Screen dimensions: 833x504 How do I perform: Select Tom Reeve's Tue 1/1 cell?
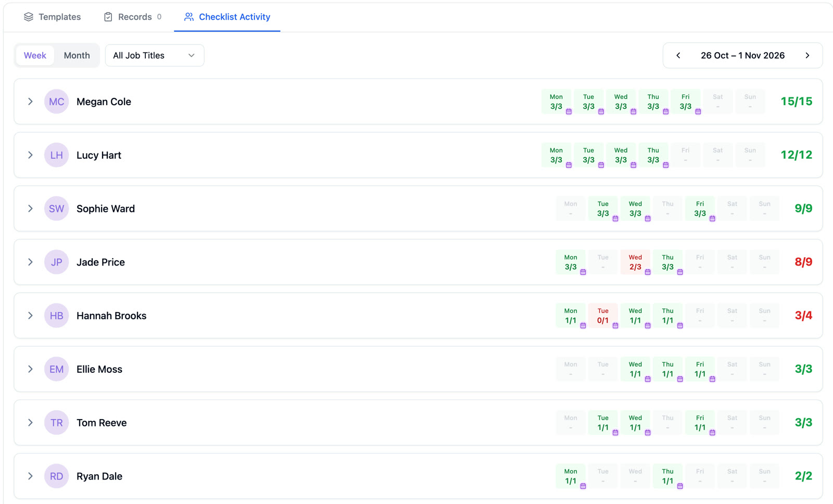coord(603,423)
